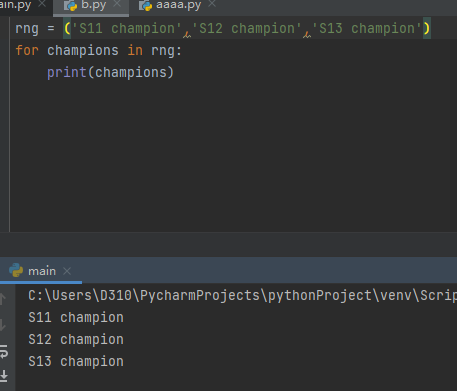The height and width of the screenshot is (391, 457).
Task: Close the partially visible main.py tab
Action: point(42,4)
